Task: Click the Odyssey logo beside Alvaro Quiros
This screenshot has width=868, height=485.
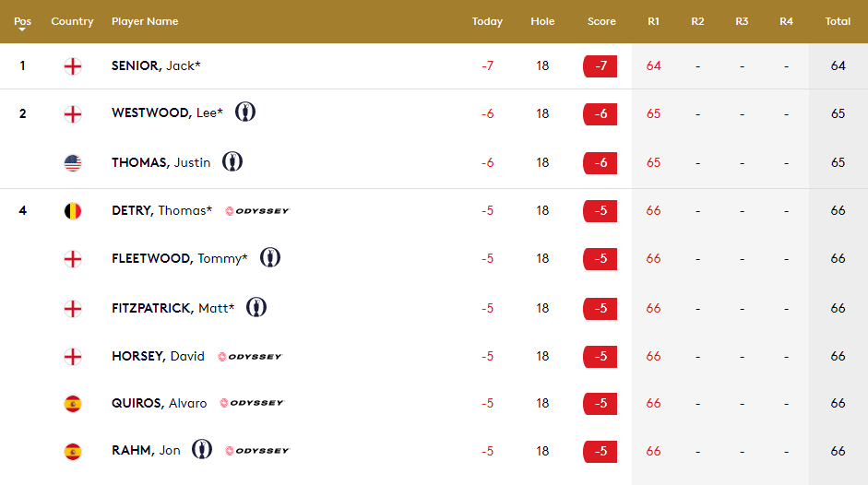Action: pyautogui.click(x=252, y=403)
